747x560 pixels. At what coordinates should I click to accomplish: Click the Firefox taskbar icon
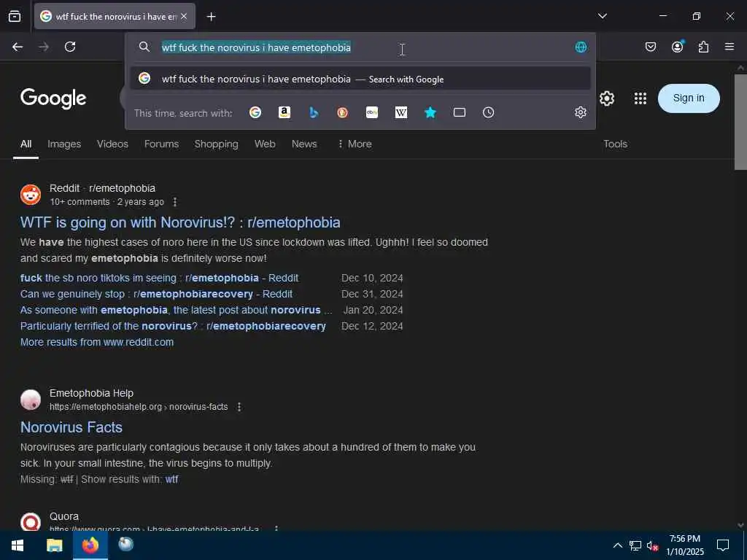click(x=90, y=545)
